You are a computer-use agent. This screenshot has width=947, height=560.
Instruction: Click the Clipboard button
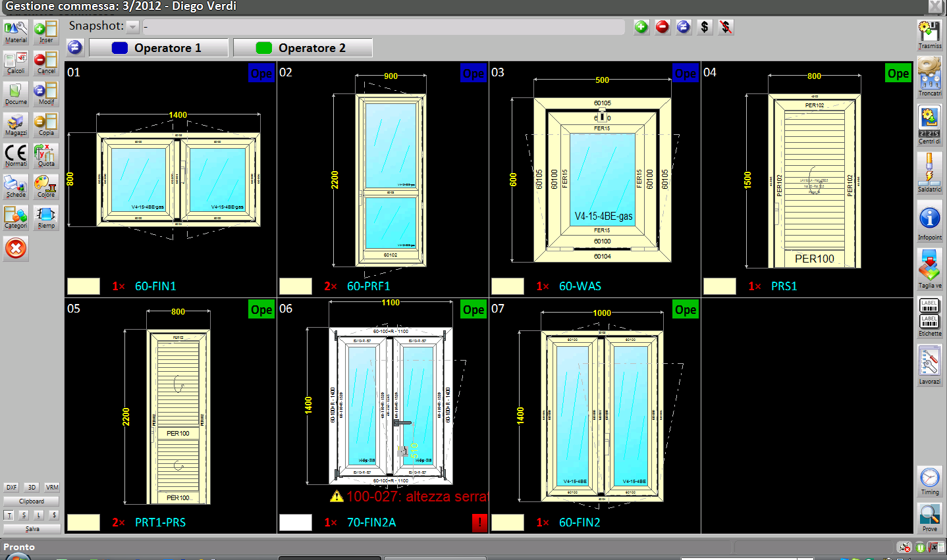(32, 501)
